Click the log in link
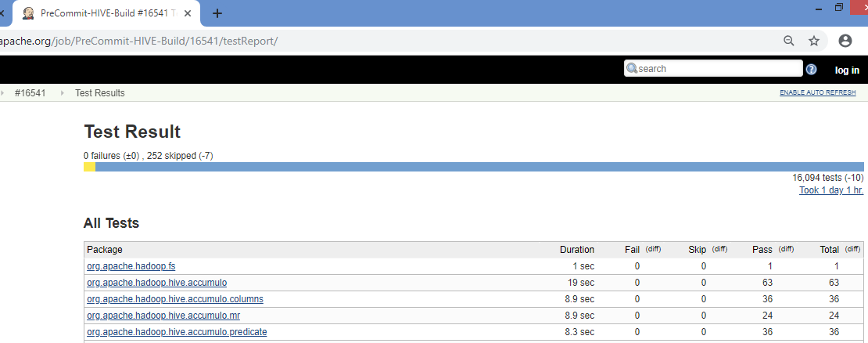Screen dimensions: 868x343 [x=847, y=70]
